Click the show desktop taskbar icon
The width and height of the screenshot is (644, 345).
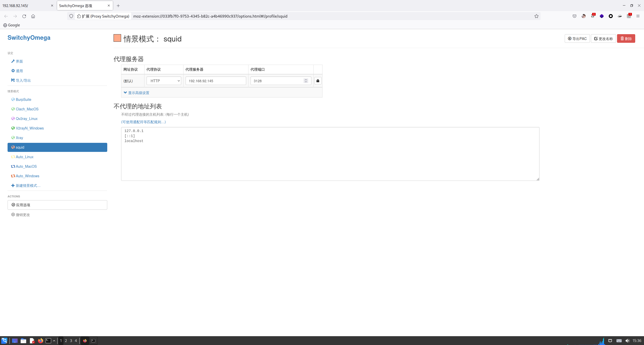[15, 341]
